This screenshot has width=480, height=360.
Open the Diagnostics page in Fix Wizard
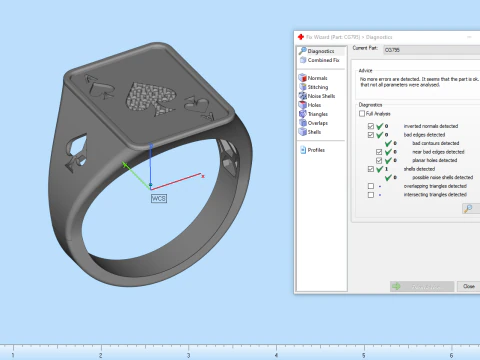tap(321, 51)
